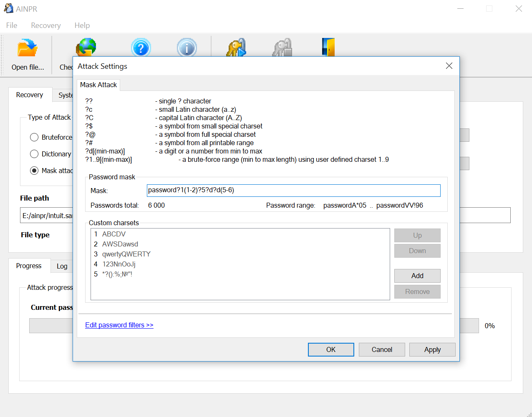
Task: Select the Bruteforce attack radio button
Action: click(x=34, y=137)
